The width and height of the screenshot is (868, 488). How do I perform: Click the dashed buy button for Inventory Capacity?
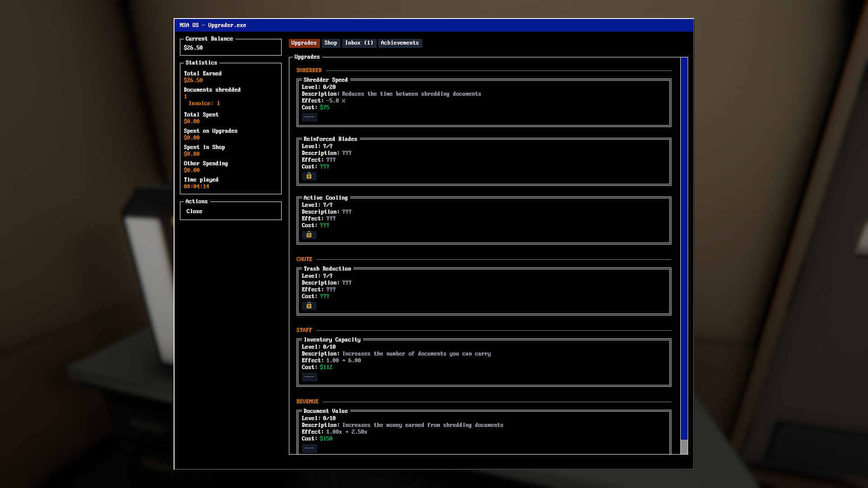pos(309,377)
